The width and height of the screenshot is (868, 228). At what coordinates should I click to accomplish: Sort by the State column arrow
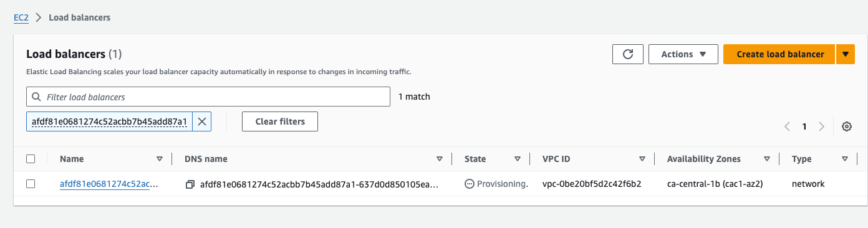pyautogui.click(x=518, y=159)
